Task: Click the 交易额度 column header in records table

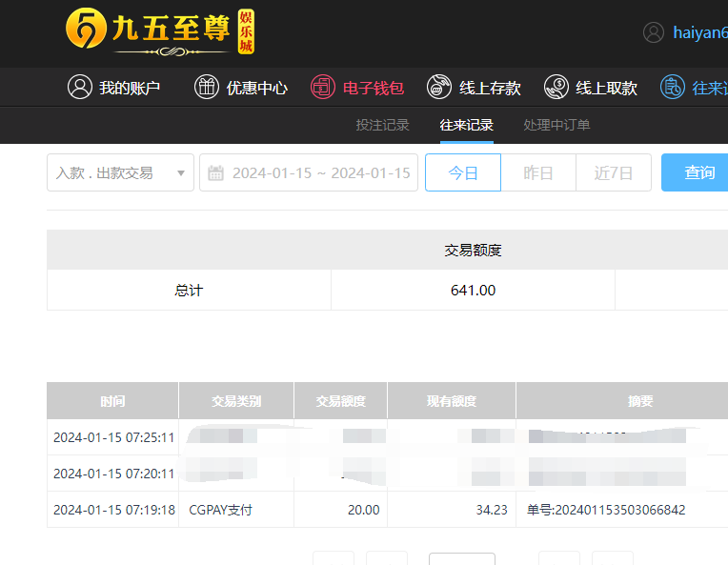Action: [x=341, y=401]
